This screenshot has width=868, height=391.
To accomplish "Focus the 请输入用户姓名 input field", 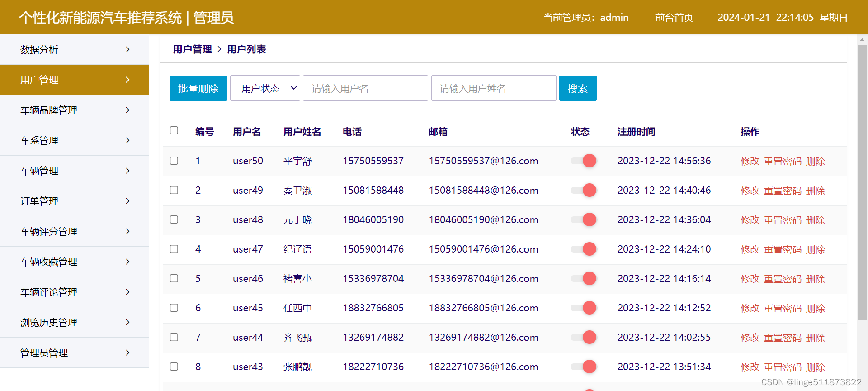I will point(494,88).
